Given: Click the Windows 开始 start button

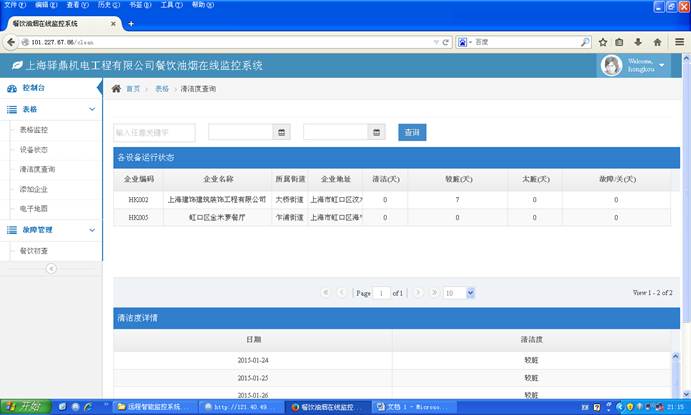Looking at the screenshot, I should click(22, 407).
